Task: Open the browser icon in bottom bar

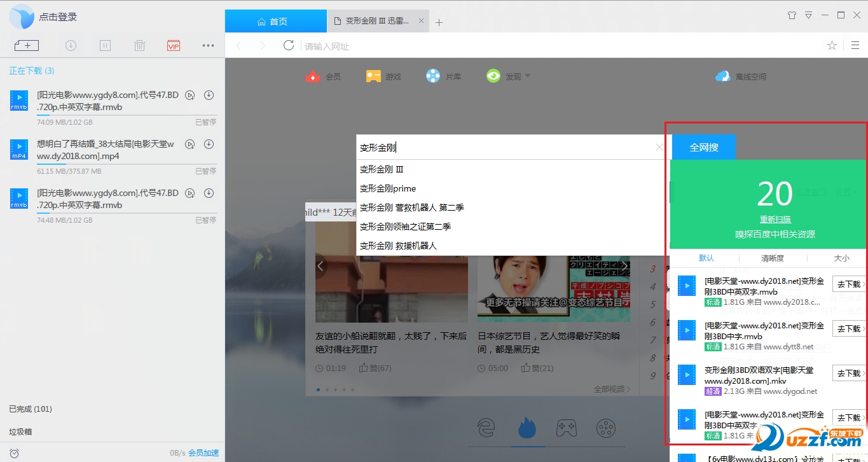Action: tap(486, 428)
